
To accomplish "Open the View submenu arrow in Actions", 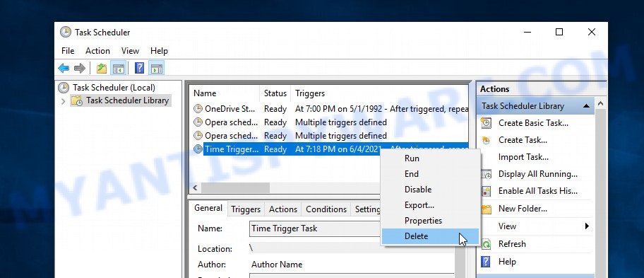I will point(587,226).
